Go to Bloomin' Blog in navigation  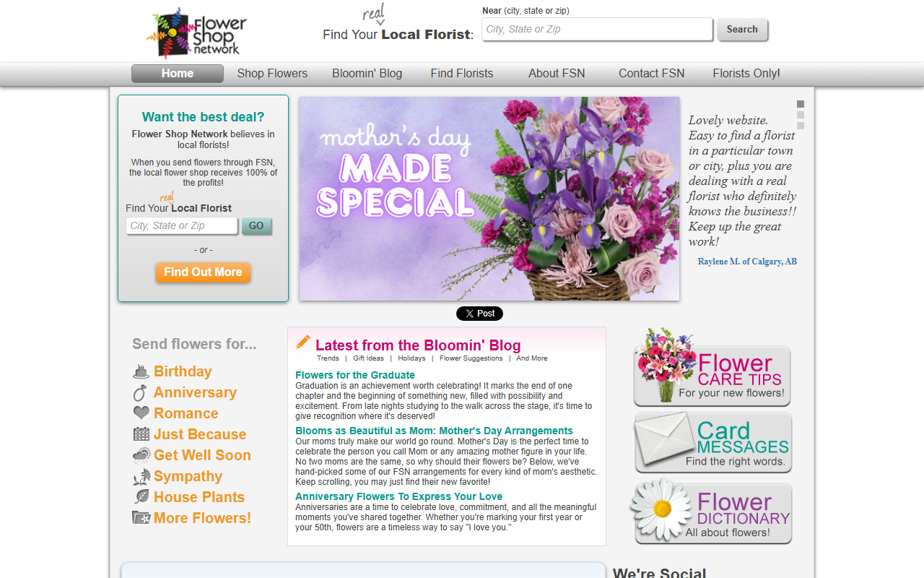pos(367,74)
